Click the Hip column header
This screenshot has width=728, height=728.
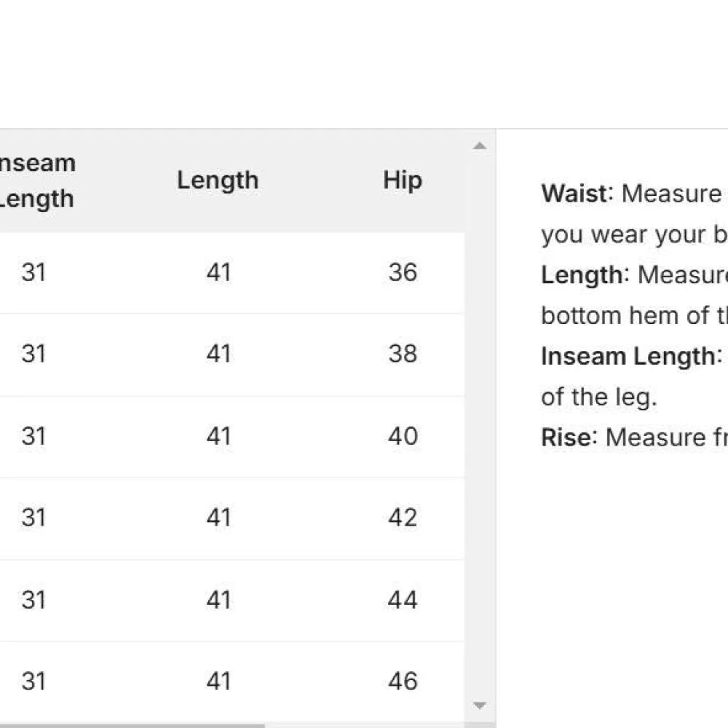pyautogui.click(x=403, y=181)
